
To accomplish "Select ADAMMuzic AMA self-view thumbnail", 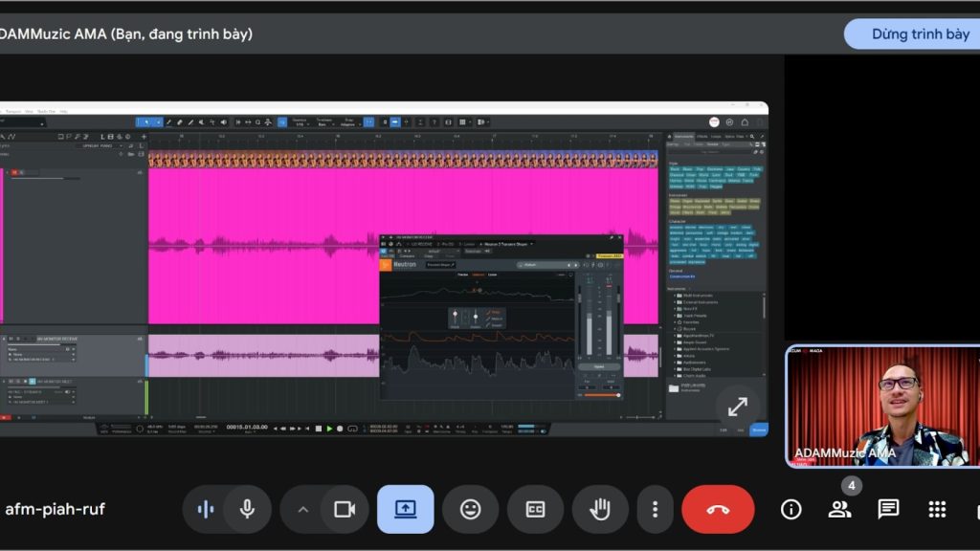I will [881, 406].
